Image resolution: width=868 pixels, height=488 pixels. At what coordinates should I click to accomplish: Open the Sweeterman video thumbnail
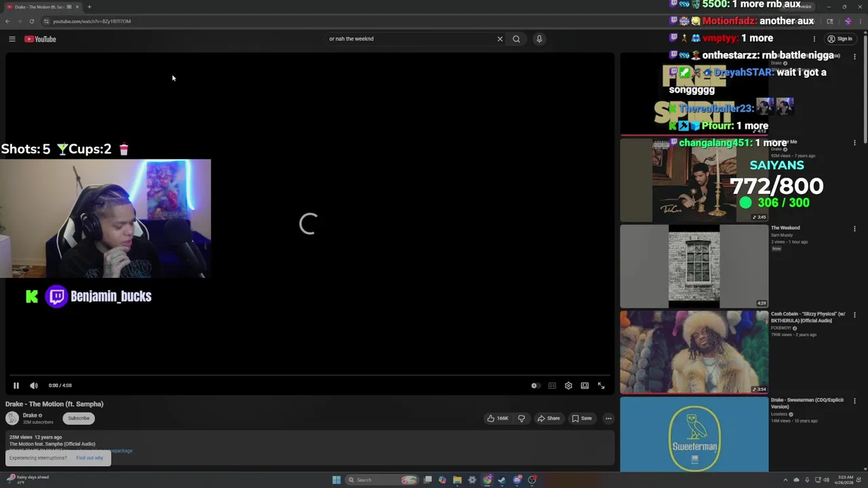coord(694,434)
